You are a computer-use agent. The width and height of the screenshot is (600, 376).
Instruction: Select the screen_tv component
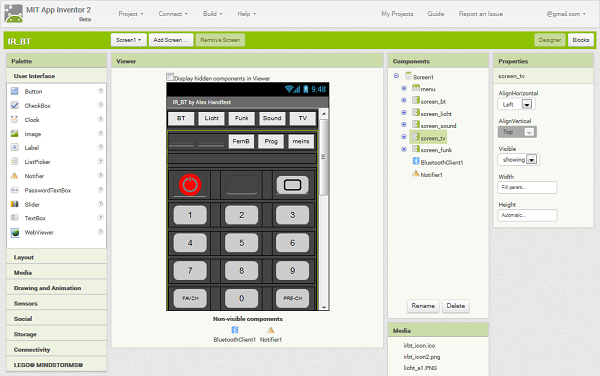[x=429, y=137]
